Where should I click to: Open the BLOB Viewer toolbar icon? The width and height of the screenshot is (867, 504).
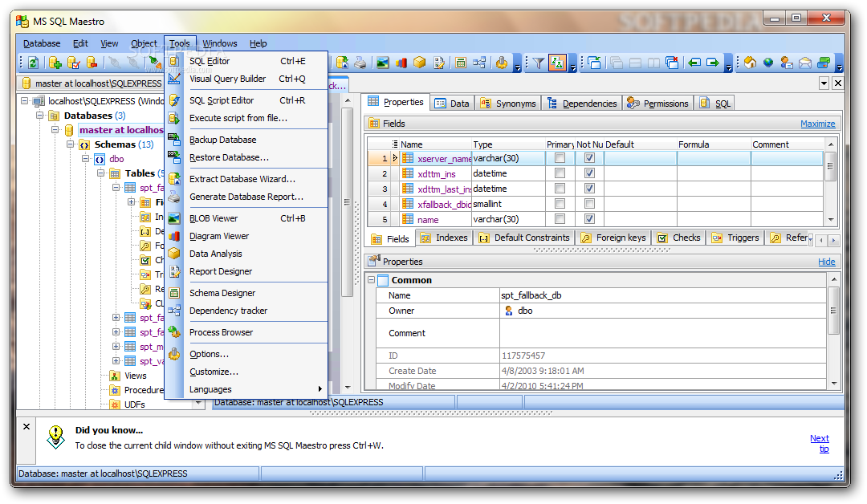pos(383,63)
